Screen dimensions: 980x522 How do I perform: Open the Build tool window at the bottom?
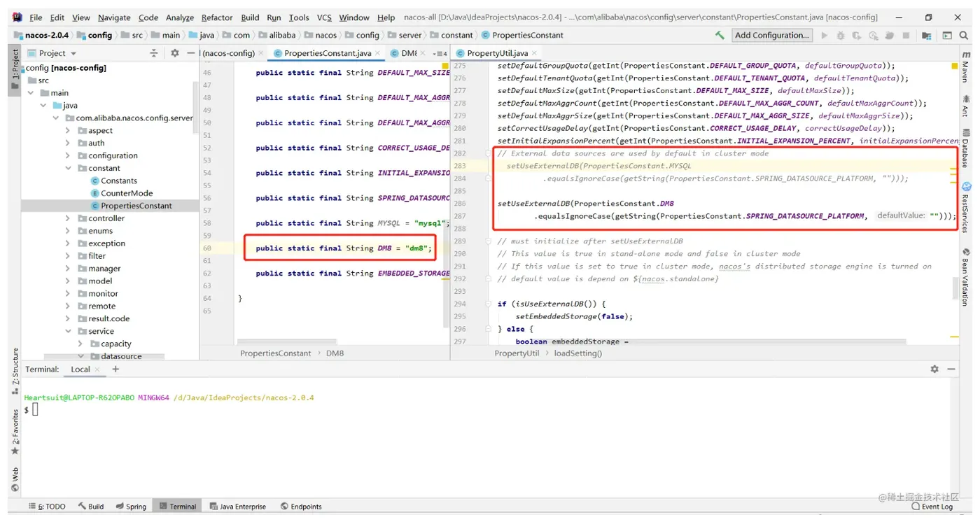pyautogui.click(x=91, y=507)
